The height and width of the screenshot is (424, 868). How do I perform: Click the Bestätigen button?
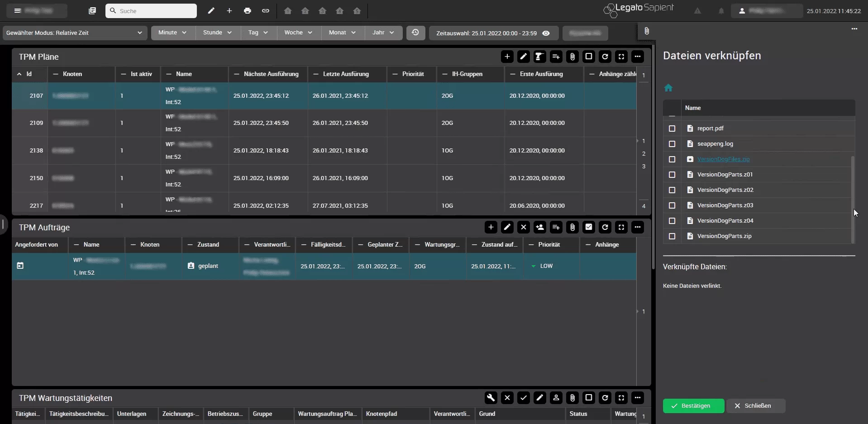693,406
